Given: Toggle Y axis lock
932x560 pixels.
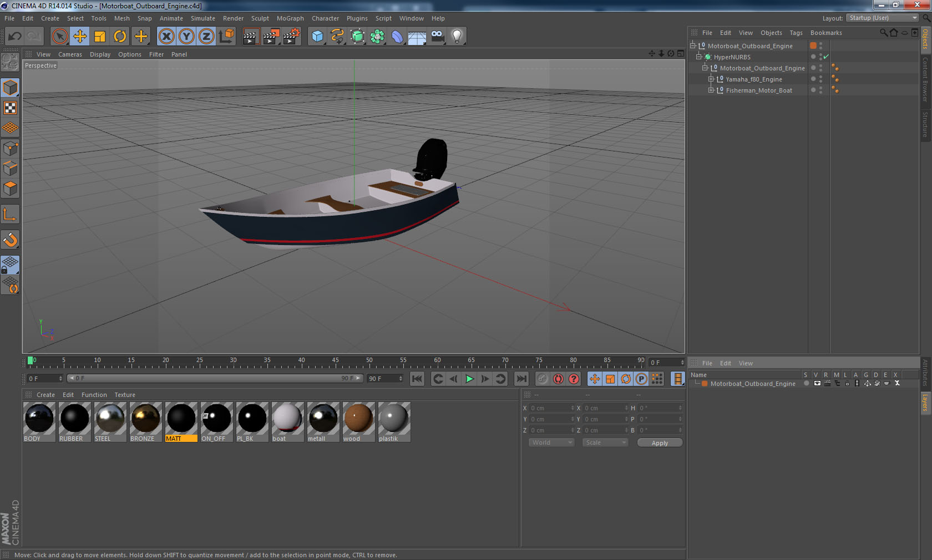Looking at the screenshot, I should pyautogui.click(x=186, y=37).
